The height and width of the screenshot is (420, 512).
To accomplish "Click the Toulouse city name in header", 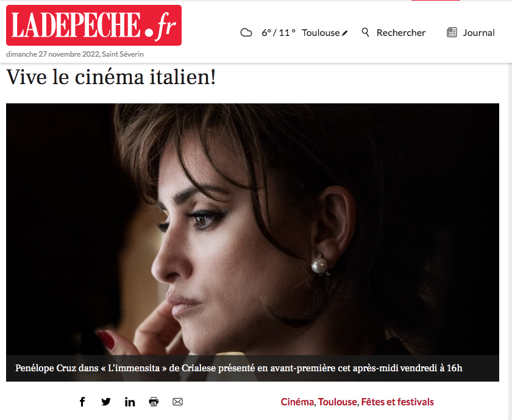I will (321, 33).
